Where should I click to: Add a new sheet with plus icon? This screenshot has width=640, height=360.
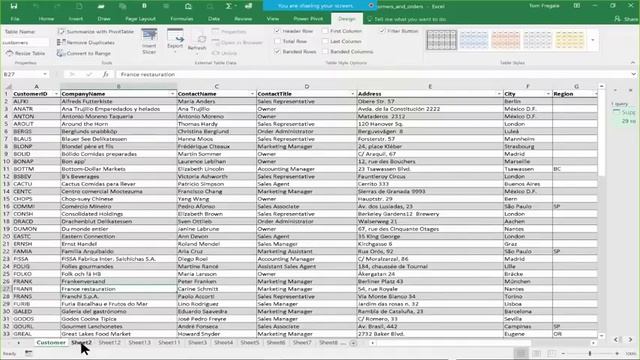click(x=353, y=343)
